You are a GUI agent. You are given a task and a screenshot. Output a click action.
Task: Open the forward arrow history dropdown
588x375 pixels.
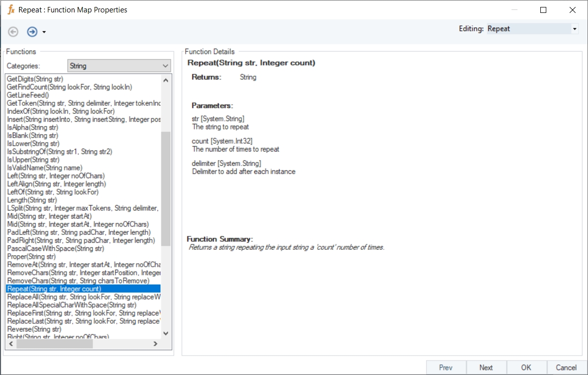[x=44, y=32]
